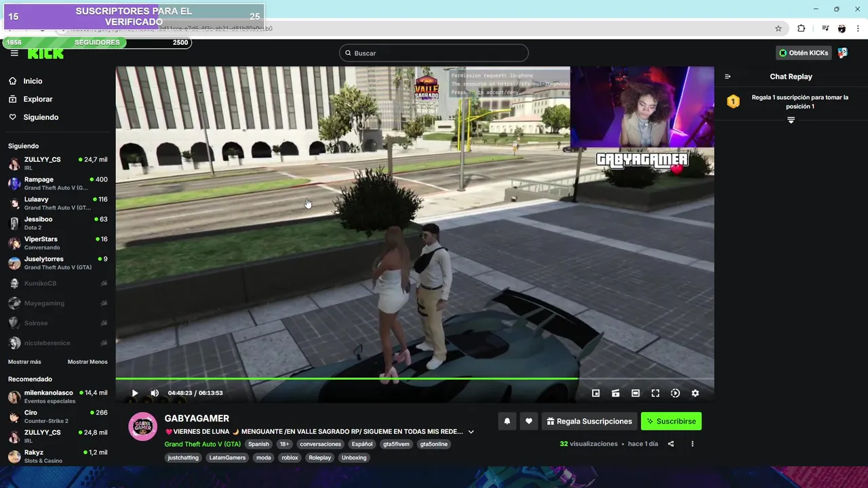Click gold position 1 badge
The image size is (868, 488).
pyautogui.click(x=733, y=102)
